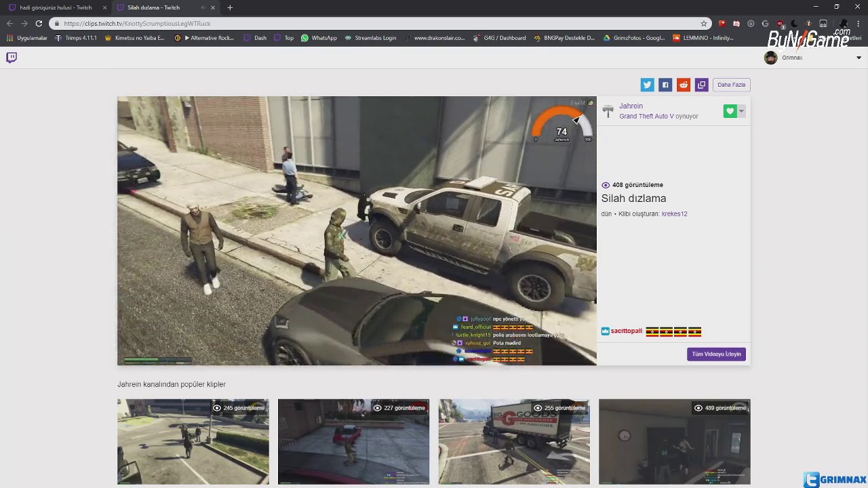Open Top bookmark
868x488 pixels.
[284, 38]
